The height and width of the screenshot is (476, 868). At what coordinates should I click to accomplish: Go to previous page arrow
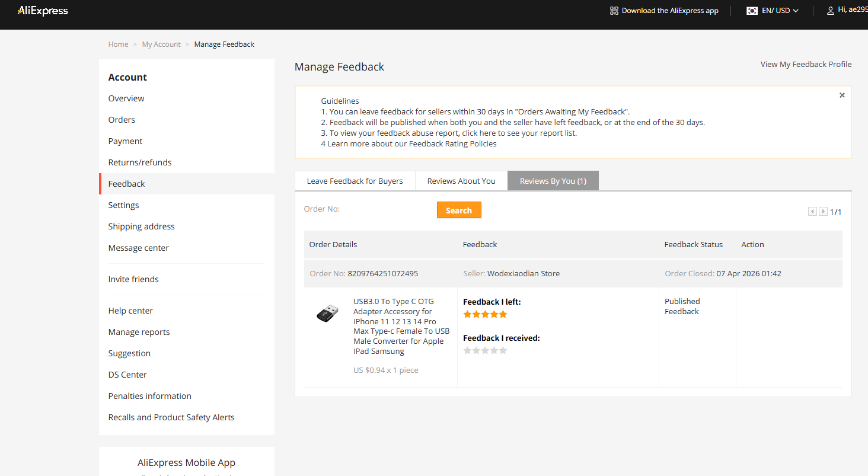[812, 212]
